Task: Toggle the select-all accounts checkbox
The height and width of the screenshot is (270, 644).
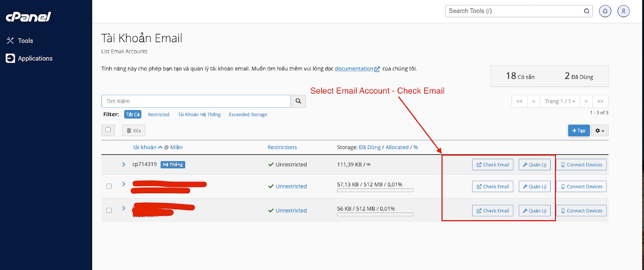Action: tap(108, 130)
